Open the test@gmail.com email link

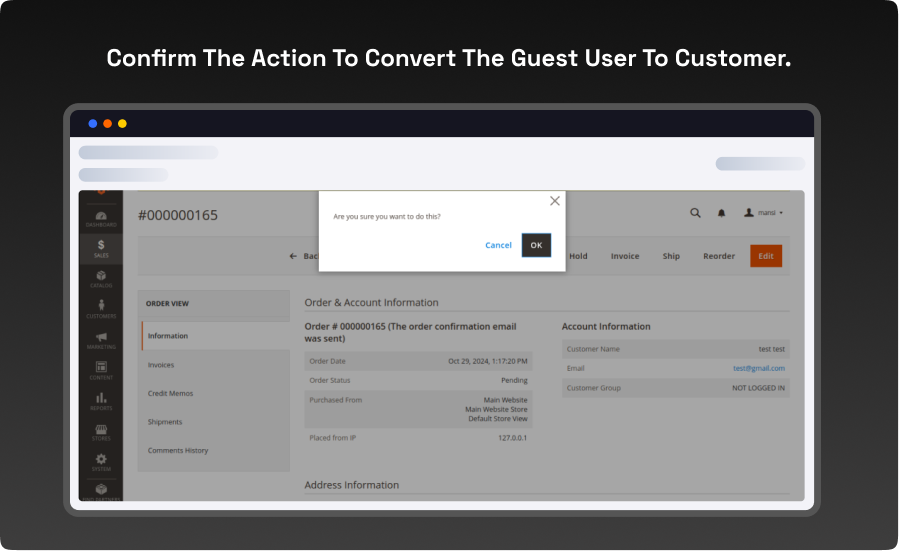click(x=758, y=368)
